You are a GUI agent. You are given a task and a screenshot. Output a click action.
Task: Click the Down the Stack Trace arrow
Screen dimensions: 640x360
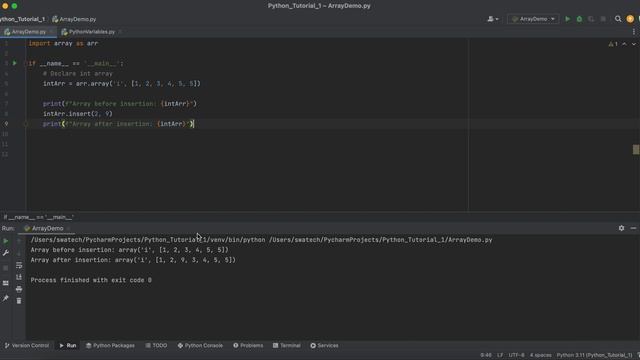point(19,253)
